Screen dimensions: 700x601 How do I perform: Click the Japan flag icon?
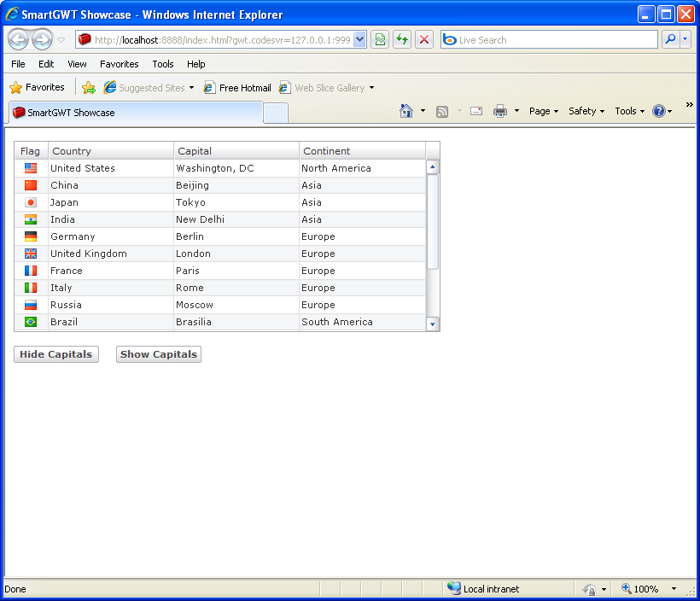point(31,202)
